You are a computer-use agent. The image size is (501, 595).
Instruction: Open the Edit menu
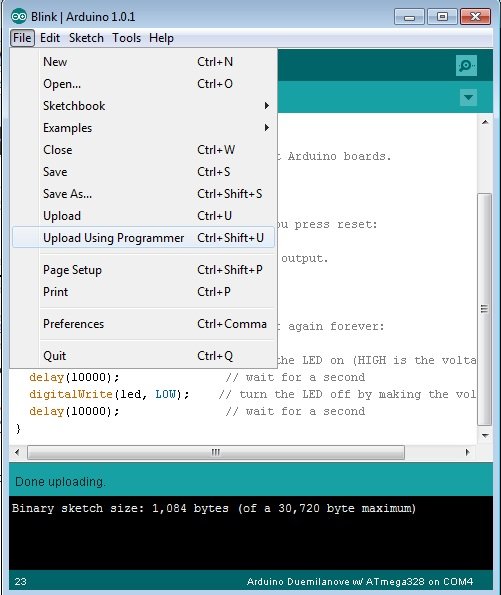point(50,38)
